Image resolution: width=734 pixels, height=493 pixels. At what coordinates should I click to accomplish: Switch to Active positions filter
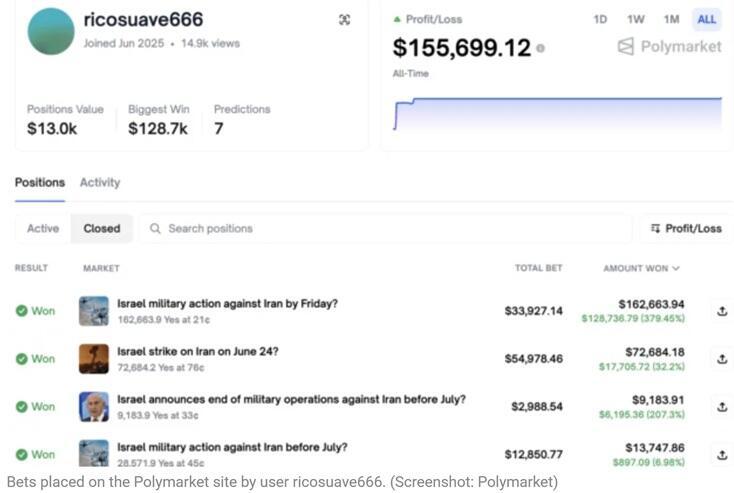(43, 228)
